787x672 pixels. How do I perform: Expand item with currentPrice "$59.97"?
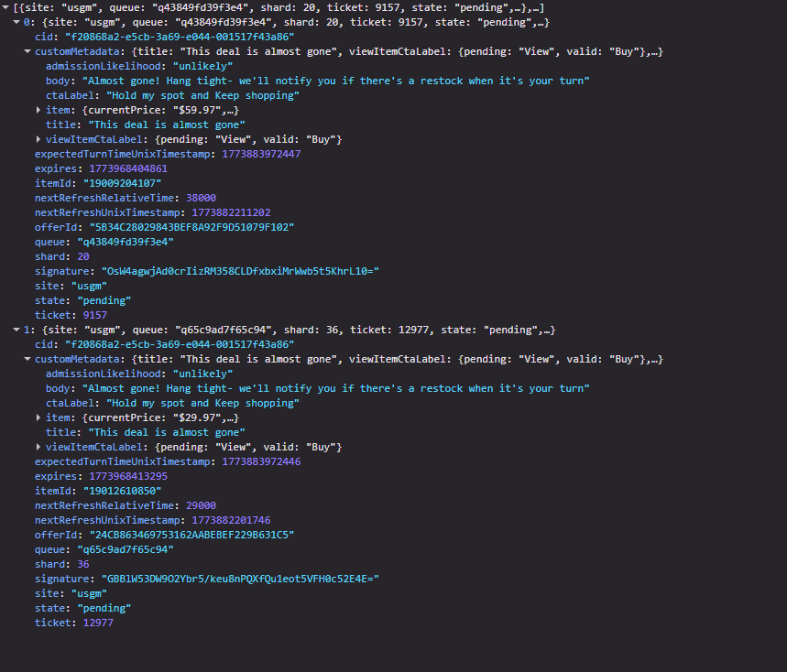point(38,110)
